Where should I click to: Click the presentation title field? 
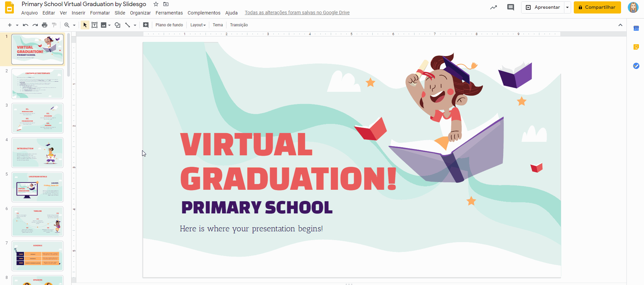pyautogui.click(x=84, y=4)
